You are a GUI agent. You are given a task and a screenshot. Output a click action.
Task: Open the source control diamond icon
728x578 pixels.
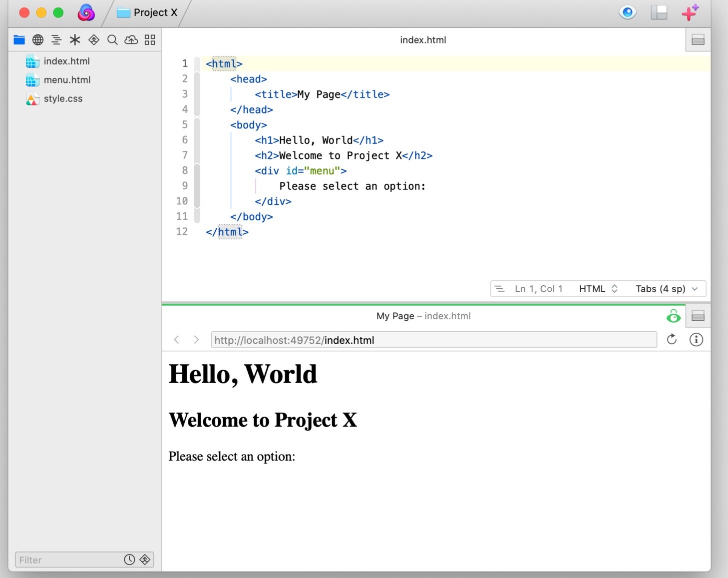click(x=94, y=40)
